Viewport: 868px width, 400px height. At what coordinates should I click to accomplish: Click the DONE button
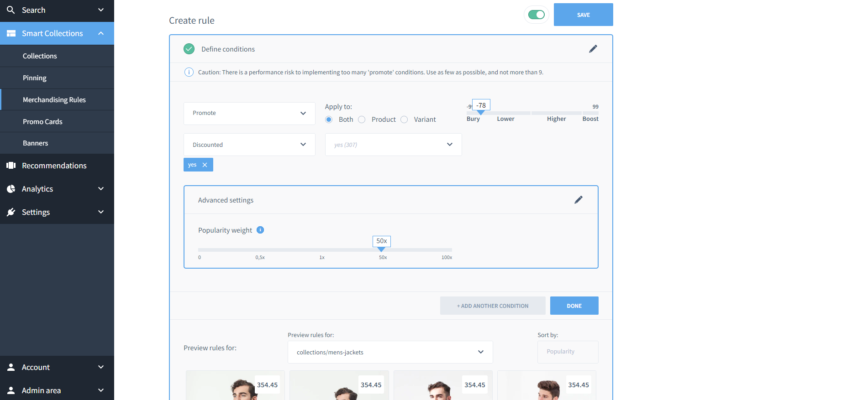tap(574, 306)
